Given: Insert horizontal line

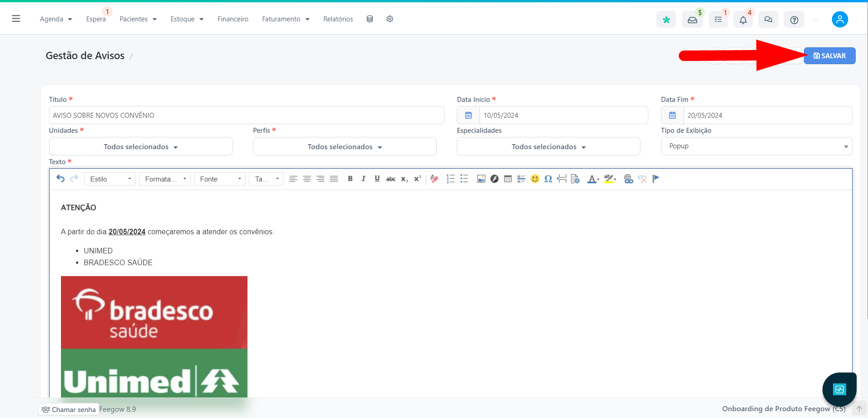Looking at the screenshot, I should tap(521, 179).
